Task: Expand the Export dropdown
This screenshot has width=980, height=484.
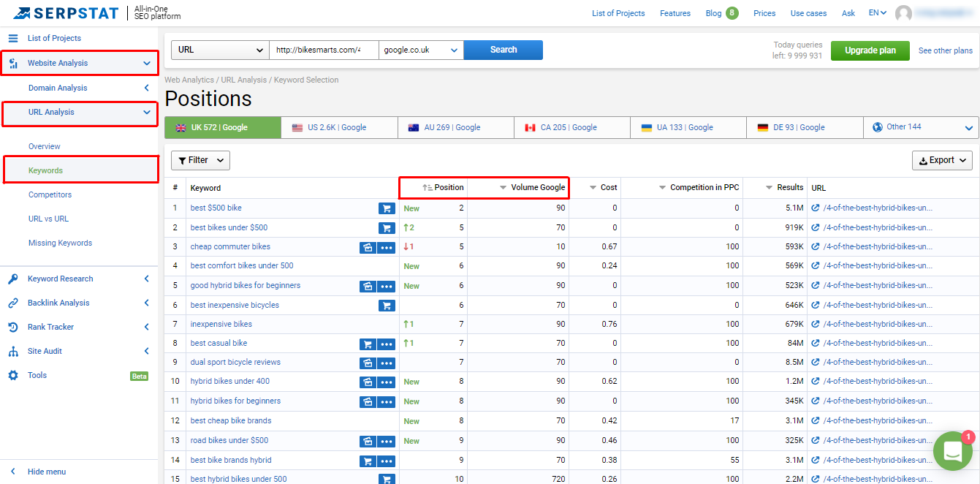Action: coord(942,160)
